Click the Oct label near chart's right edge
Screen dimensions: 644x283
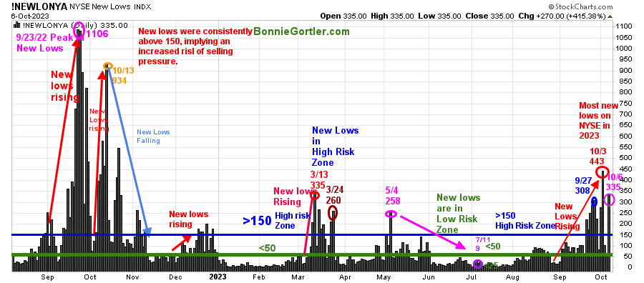(601, 277)
